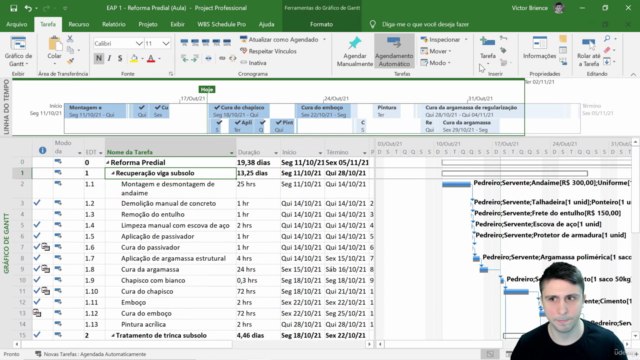Screen dimensions: 640x360
Task: Toggle Italic I formatting
Action: (109, 58)
